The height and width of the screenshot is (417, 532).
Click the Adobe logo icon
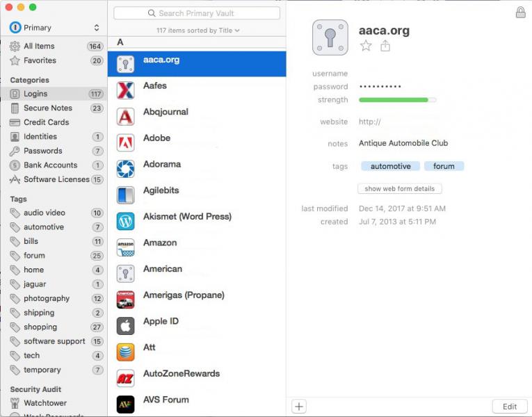126,142
